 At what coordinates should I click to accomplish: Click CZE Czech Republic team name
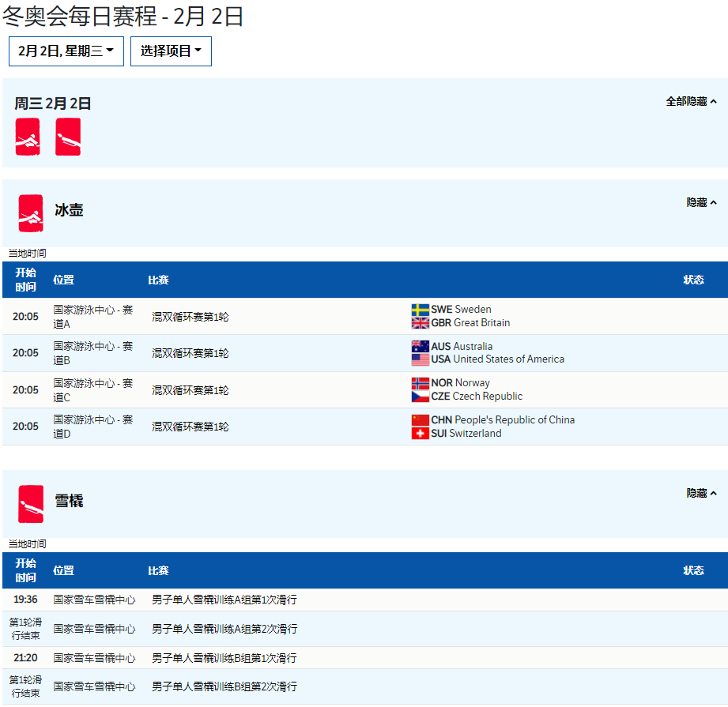click(x=477, y=397)
